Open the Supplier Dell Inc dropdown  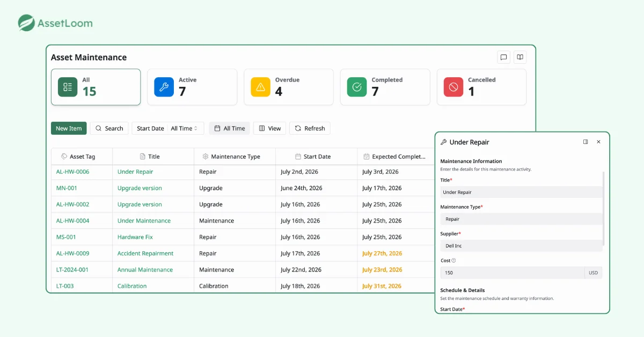click(x=521, y=246)
